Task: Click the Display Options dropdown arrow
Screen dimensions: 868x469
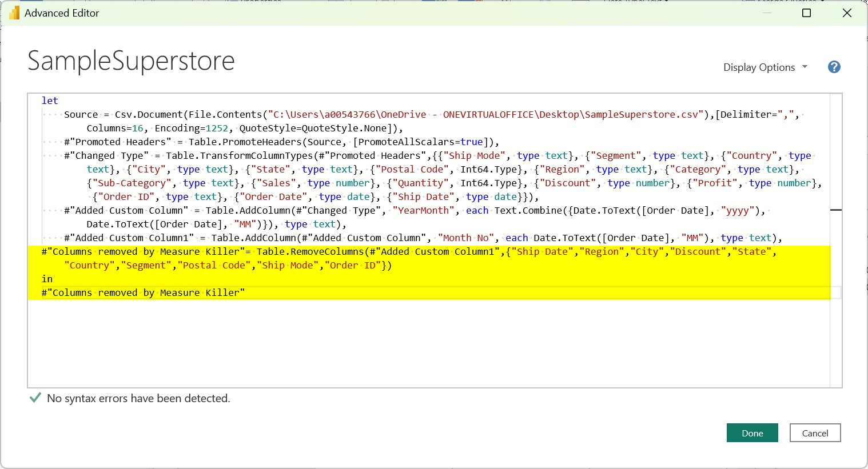Action: 805,67
